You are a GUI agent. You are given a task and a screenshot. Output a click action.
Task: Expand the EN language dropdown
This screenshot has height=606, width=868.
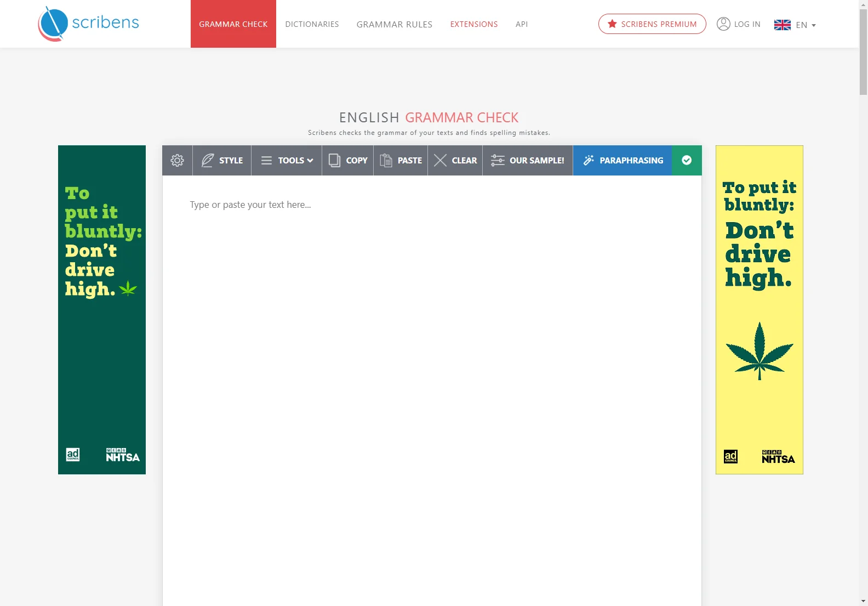(x=795, y=25)
